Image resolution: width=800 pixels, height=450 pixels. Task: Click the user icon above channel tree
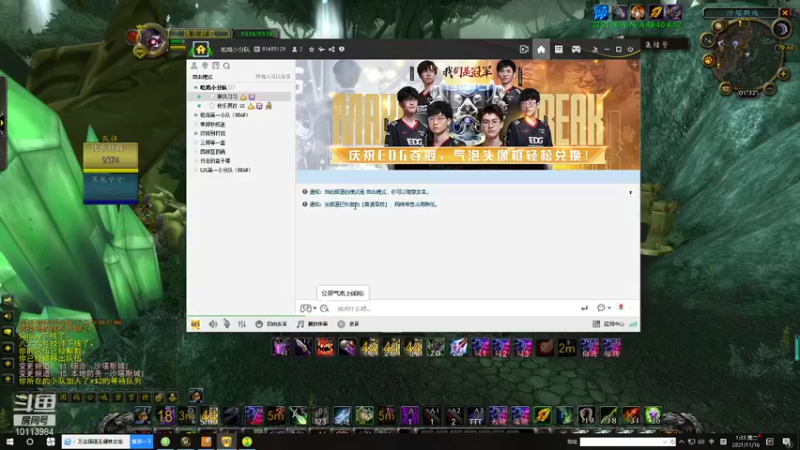coord(194,66)
